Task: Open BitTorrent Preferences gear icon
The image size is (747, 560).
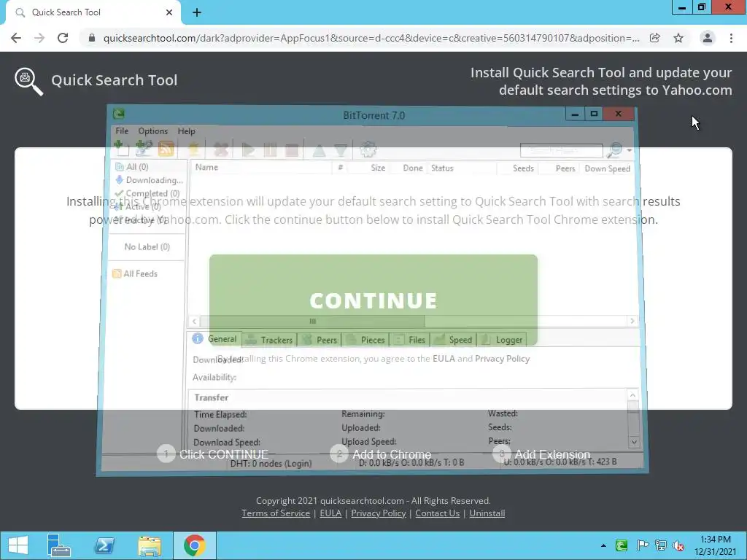Action: click(368, 149)
